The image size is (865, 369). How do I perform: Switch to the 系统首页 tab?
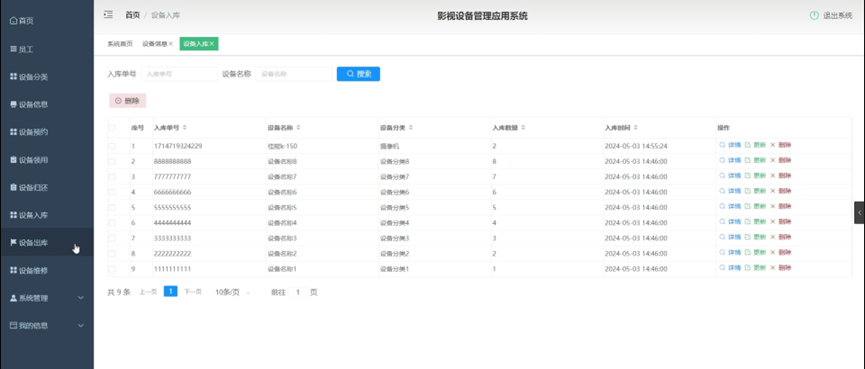point(120,44)
